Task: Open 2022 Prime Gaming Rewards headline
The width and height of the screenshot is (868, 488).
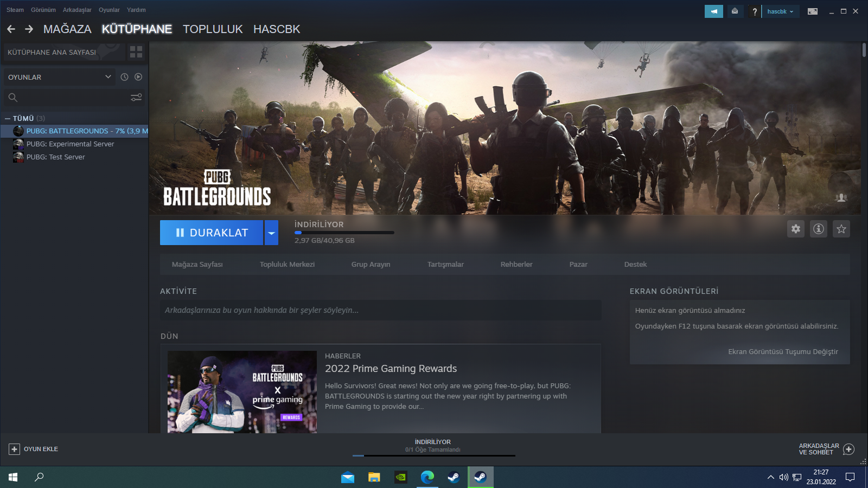Action: pyautogui.click(x=391, y=369)
